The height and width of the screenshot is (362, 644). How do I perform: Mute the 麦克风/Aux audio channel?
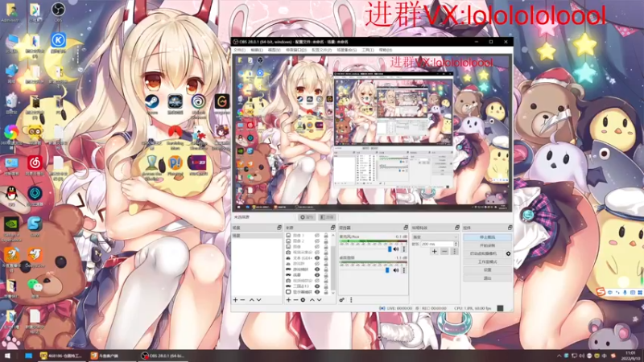(x=396, y=249)
